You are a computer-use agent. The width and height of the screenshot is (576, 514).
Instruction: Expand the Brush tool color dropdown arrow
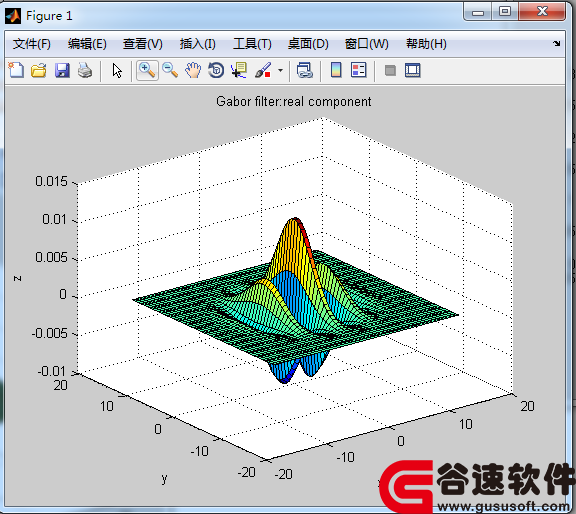(x=280, y=70)
